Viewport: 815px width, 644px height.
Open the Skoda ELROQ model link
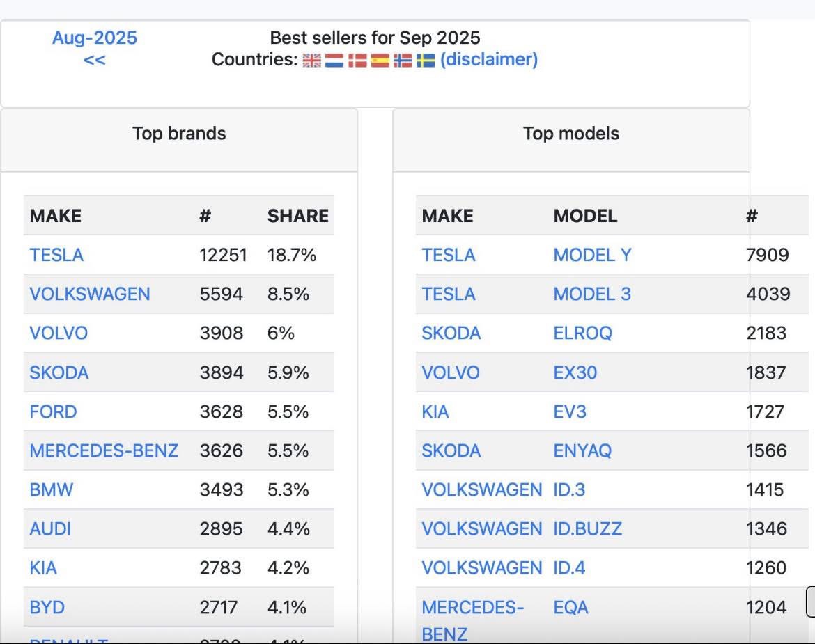[582, 333]
